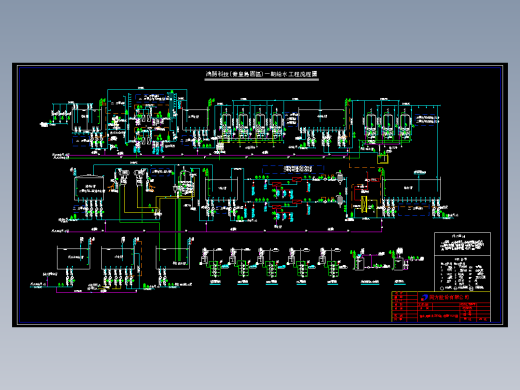The image size is (520, 390).
Task: Click the symbol legend table above the title block
Action: pyautogui.click(x=462, y=273)
